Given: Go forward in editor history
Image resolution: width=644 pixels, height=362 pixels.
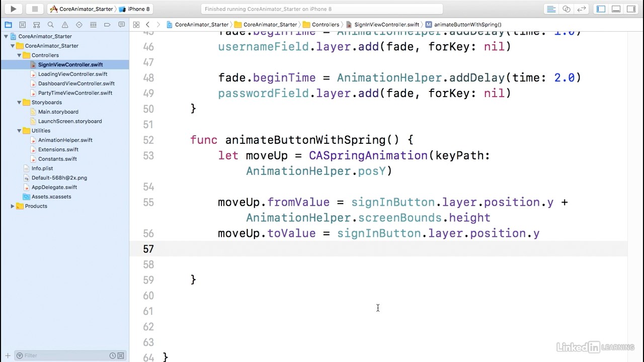Looking at the screenshot, I should point(158,25).
